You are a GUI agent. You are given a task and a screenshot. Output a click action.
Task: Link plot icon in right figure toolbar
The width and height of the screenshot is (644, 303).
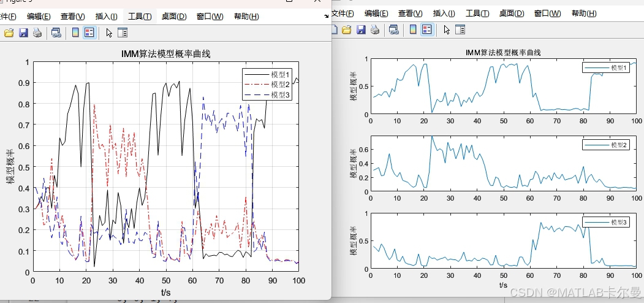pos(394,29)
